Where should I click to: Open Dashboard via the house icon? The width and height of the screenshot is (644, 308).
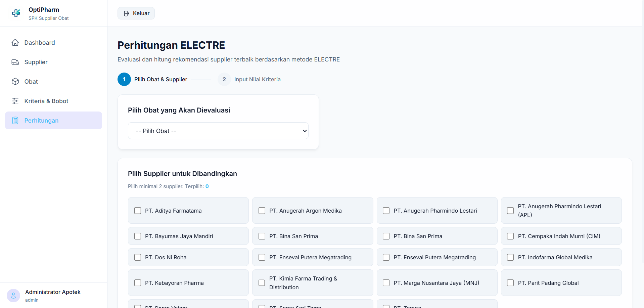click(x=15, y=43)
